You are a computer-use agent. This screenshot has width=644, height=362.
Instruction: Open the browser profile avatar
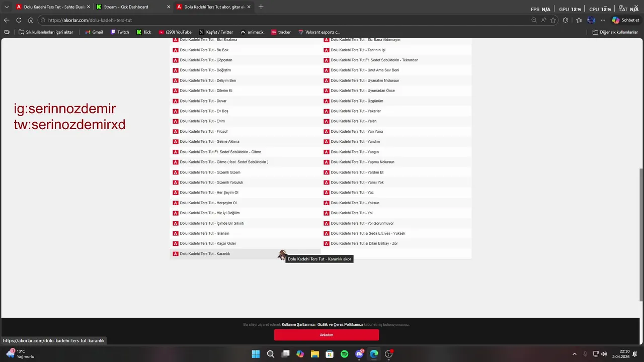(x=591, y=20)
